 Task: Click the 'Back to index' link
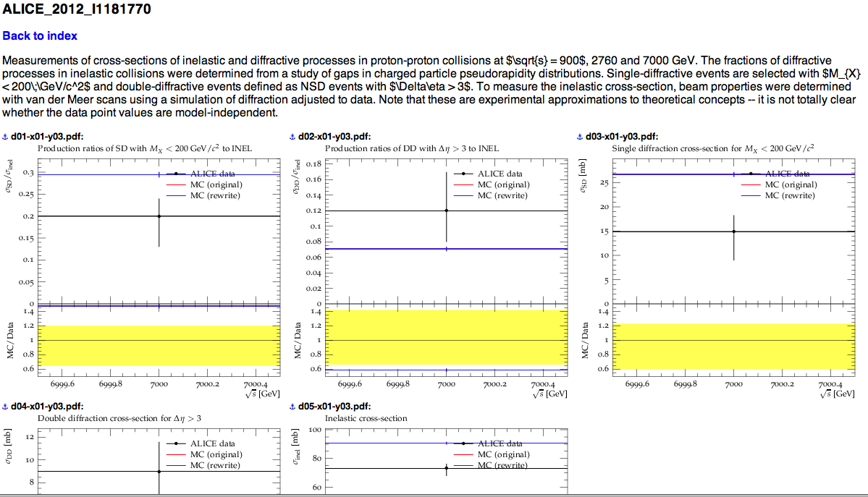(x=40, y=36)
